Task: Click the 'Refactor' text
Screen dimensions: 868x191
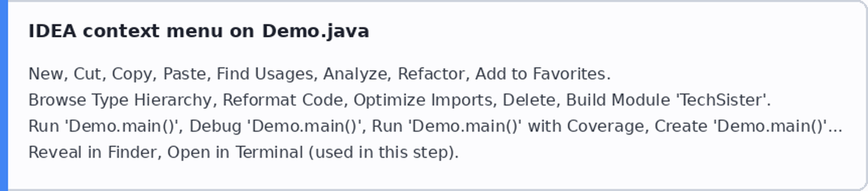Action: (431, 74)
